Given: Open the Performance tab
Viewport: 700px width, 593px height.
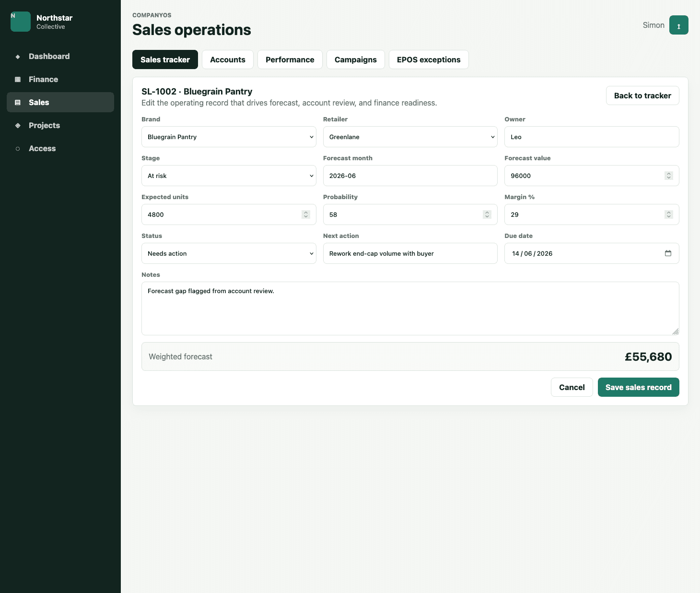Looking at the screenshot, I should click(290, 59).
